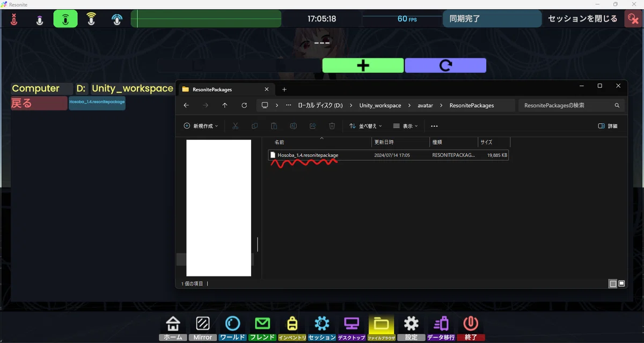This screenshot has height=343, width=644.
Task: Click the 同期完了 sync status indicator
Action: coord(492,19)
